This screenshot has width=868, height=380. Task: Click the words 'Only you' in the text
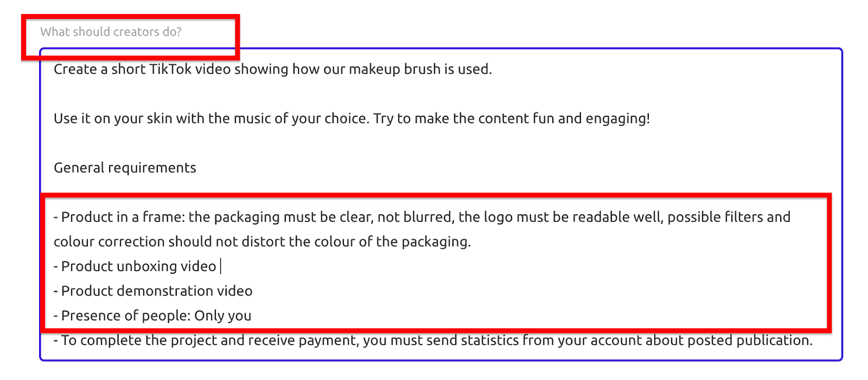pyautogui.click(x=223, y=316)
